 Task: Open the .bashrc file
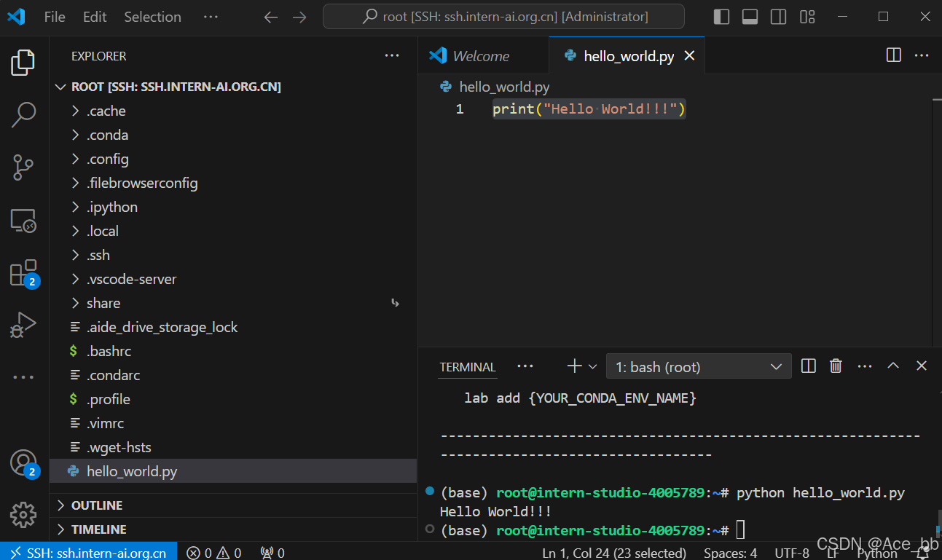[233, 351]
